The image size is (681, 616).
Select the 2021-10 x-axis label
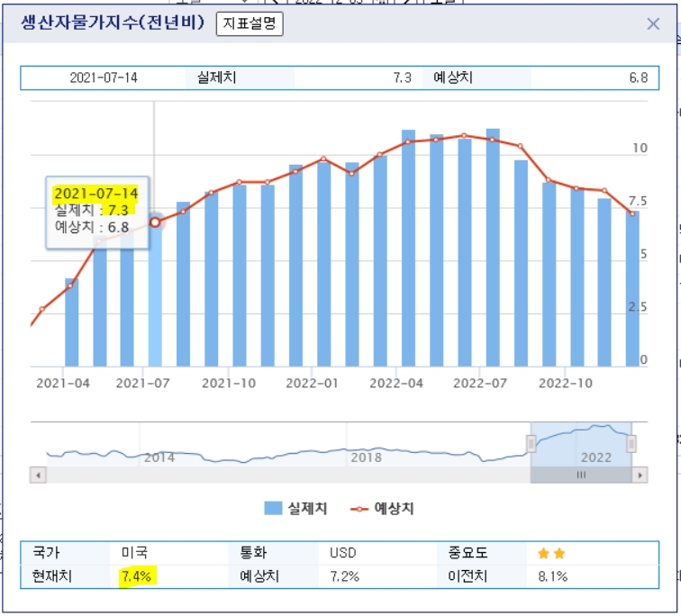(229, 384)
